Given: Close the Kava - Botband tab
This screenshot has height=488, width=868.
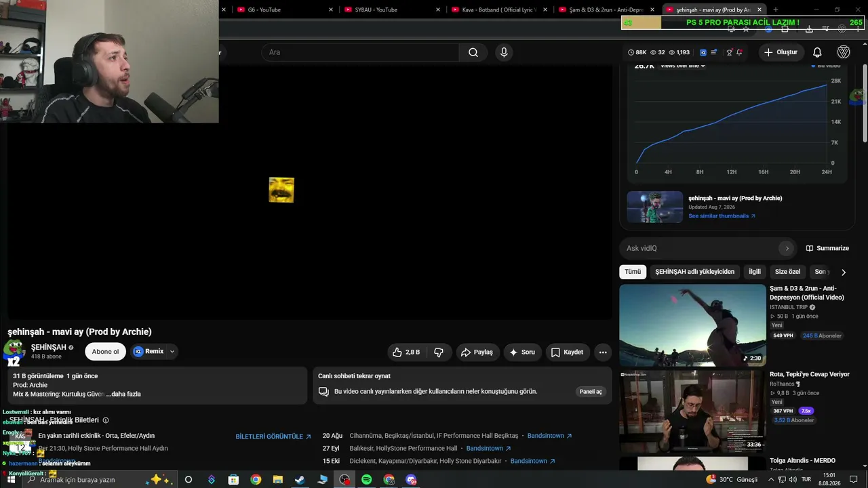Looking at the screenshot, I should click(545, 9).
